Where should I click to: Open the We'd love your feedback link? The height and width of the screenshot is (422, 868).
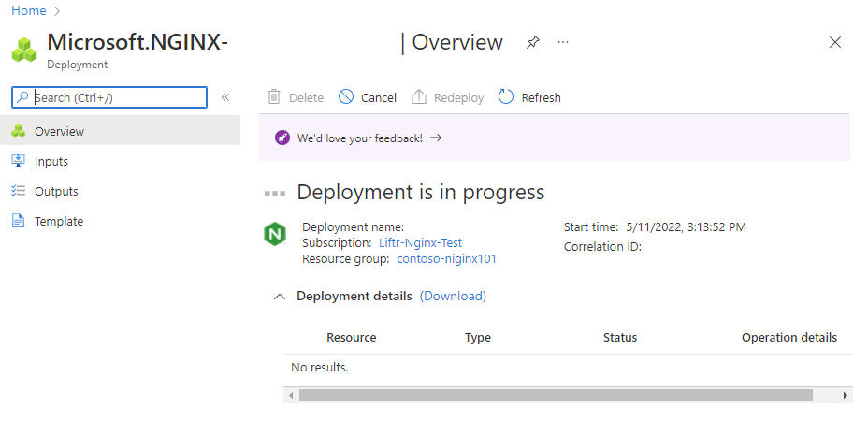(360, 138)
